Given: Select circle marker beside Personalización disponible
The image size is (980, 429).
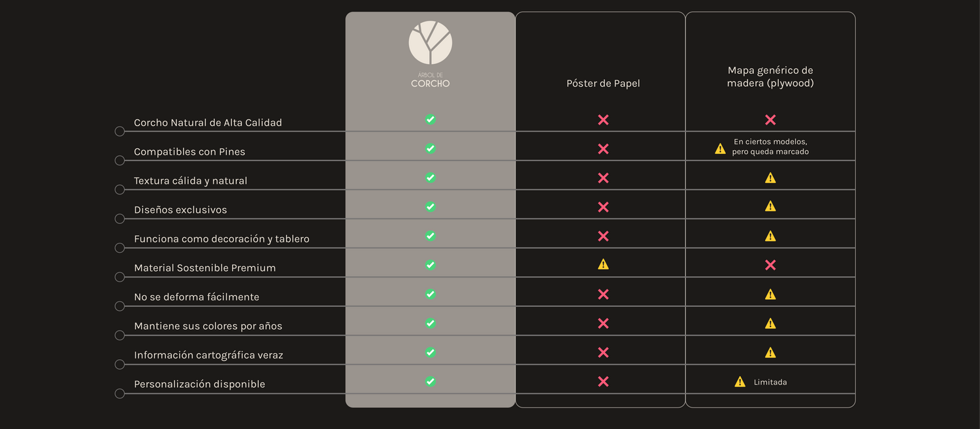Looking at the screenshot, I should [x=120, y=393].
